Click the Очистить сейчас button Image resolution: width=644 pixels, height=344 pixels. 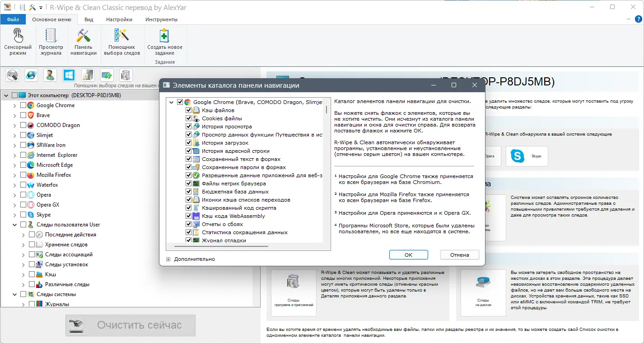point(131,325)
